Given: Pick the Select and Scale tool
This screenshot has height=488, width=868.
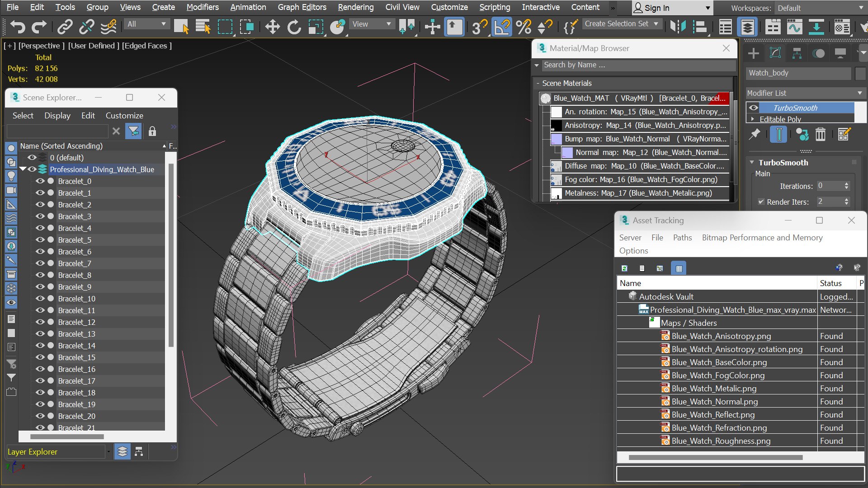Looking at the screenshot, I should (316, 27).
